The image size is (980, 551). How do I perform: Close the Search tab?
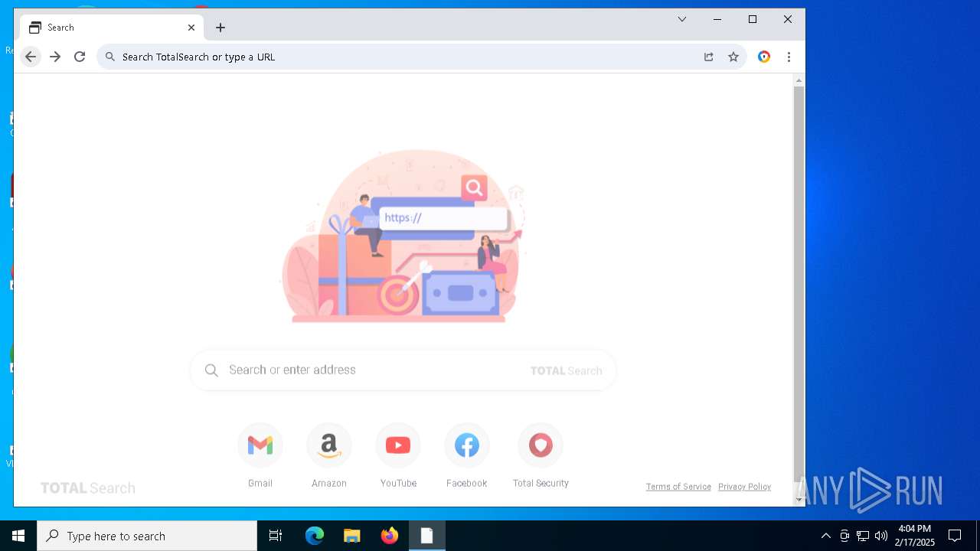pyautogui.click(x=191, y=28)
